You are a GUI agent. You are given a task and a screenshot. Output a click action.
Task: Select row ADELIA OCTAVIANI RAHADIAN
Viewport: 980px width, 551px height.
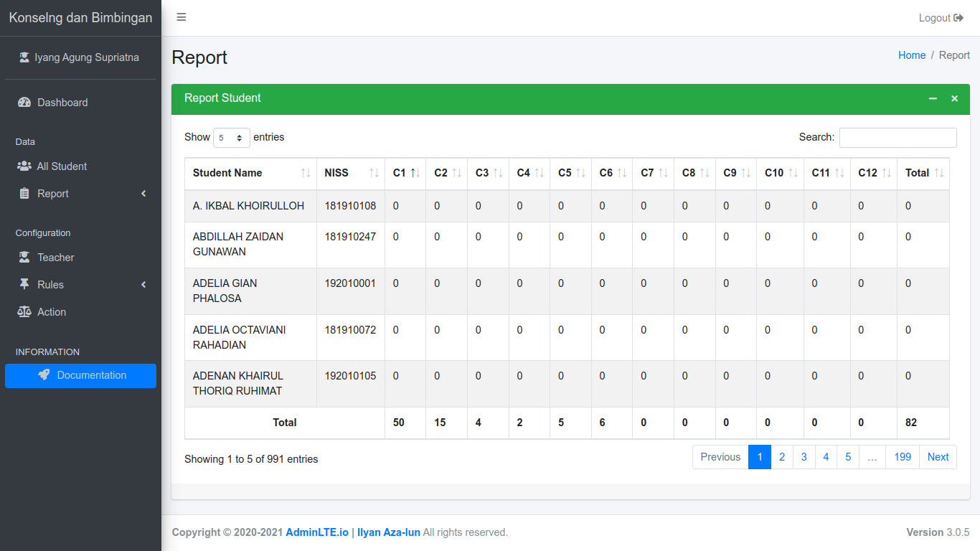567,338
